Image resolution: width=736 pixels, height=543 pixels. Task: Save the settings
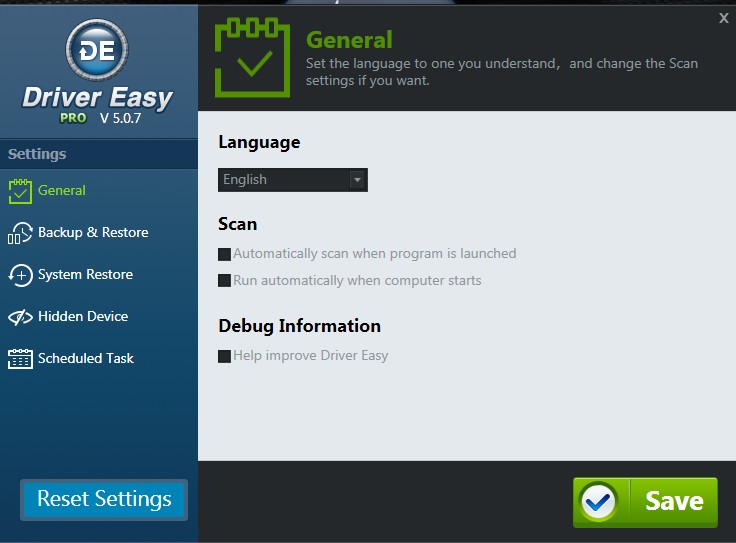pos(645,502)
